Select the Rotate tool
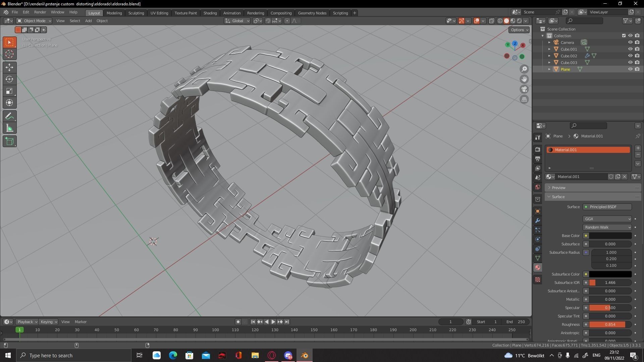This screenshot has height=362, width=644. [x=9, y=79]
